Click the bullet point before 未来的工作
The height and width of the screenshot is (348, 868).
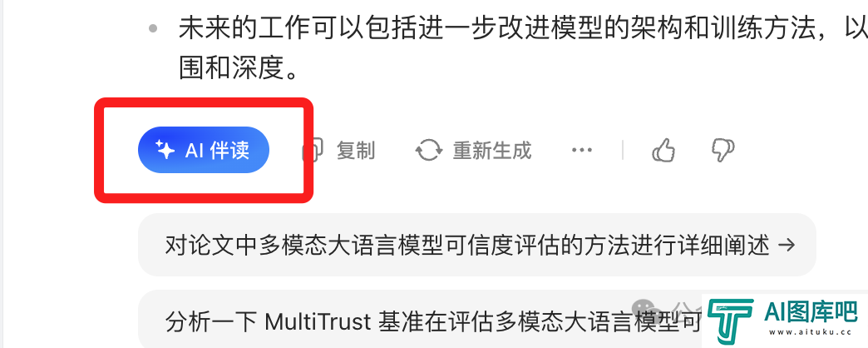pos(153,27)
